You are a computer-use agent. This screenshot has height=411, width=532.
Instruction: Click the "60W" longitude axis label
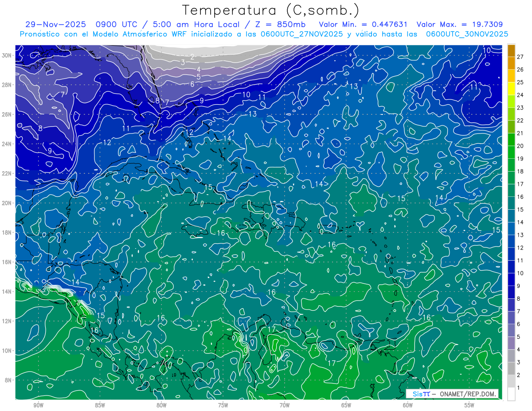(x=408, y=405)
